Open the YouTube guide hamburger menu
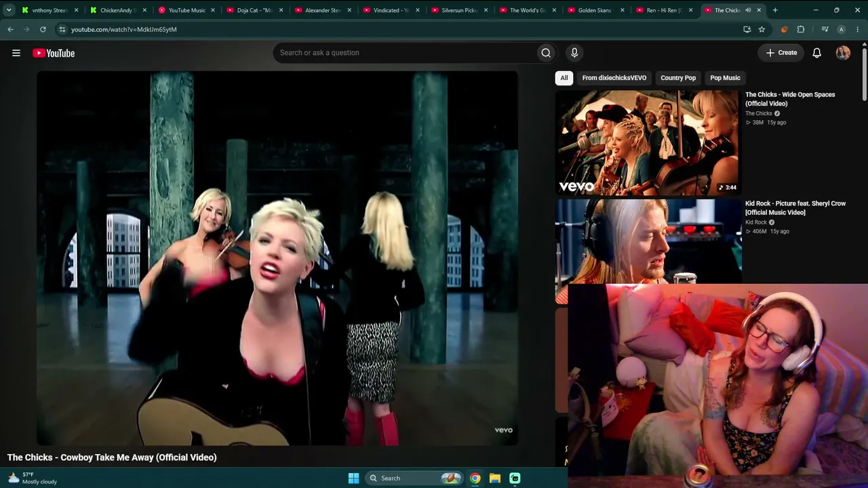 coord(16,53)
